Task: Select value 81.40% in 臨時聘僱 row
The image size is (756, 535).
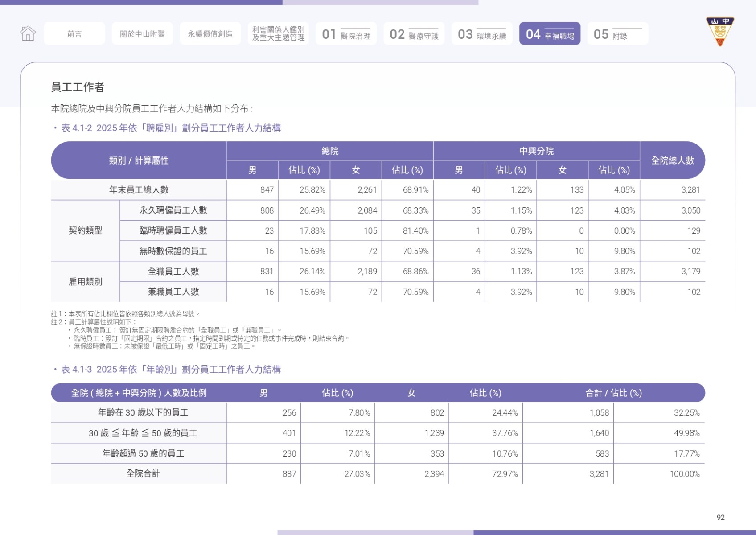Action: tap(415, 231)
